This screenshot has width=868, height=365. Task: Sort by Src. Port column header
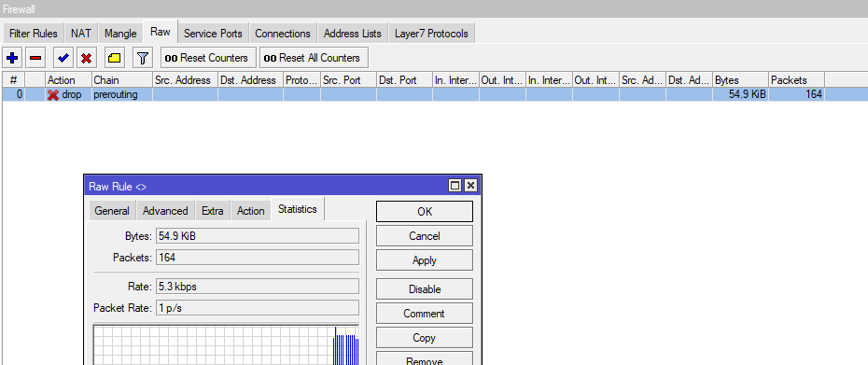click(x=348, y=79)
